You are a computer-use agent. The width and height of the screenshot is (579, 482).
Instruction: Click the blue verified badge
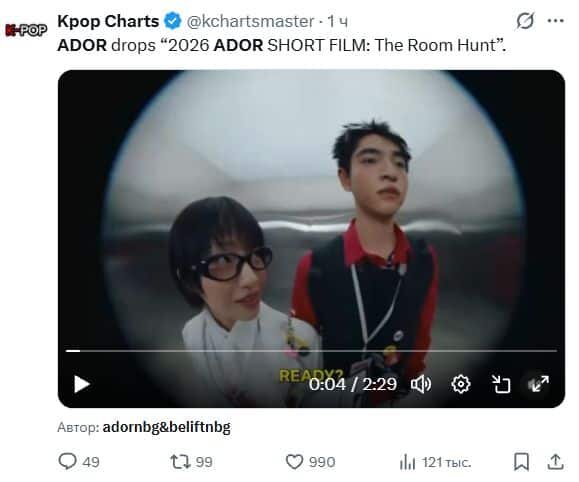(172, 21)
